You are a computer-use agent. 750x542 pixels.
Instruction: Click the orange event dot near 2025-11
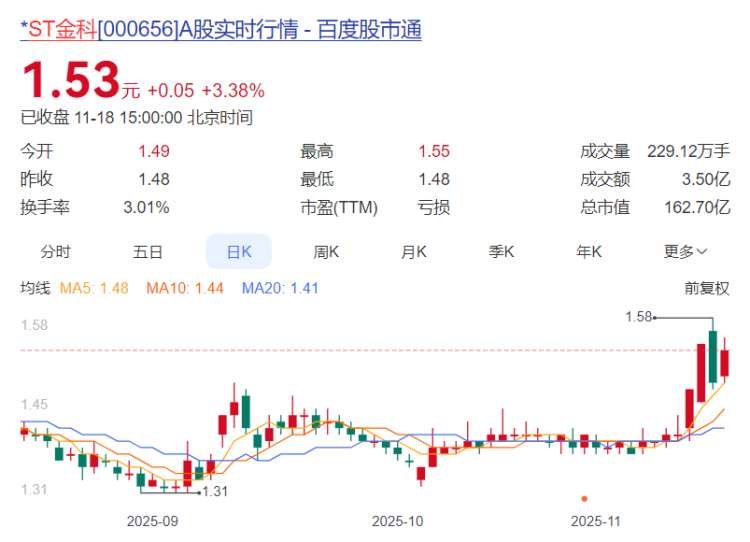coord(584,499)
